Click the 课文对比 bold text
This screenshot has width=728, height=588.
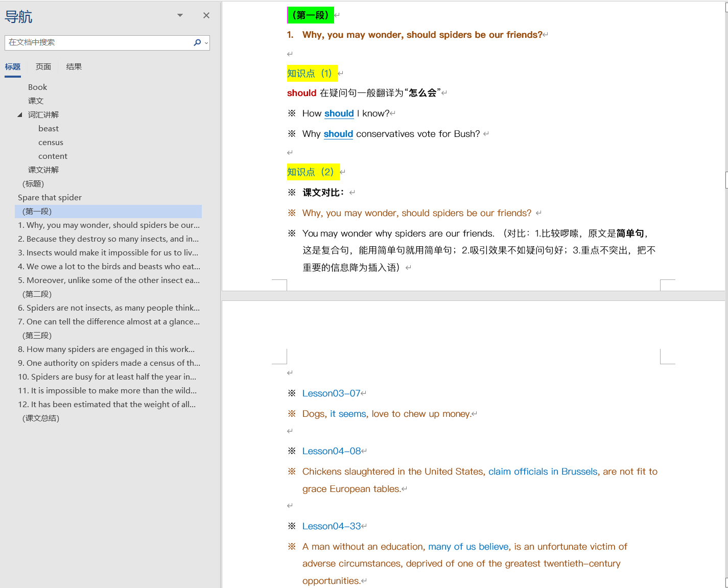pyautogui.click(x=323, y=193)
